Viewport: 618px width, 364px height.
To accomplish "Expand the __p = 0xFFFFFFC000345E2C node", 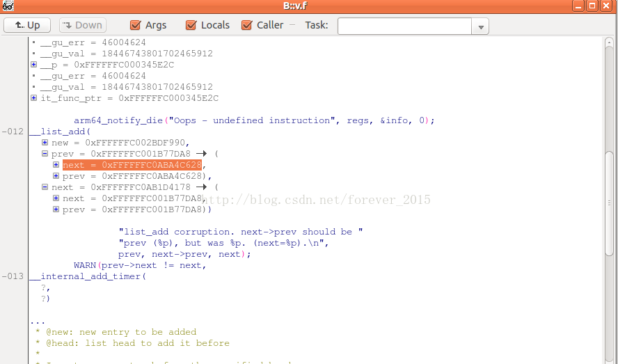I will click(x=34, y=64).
